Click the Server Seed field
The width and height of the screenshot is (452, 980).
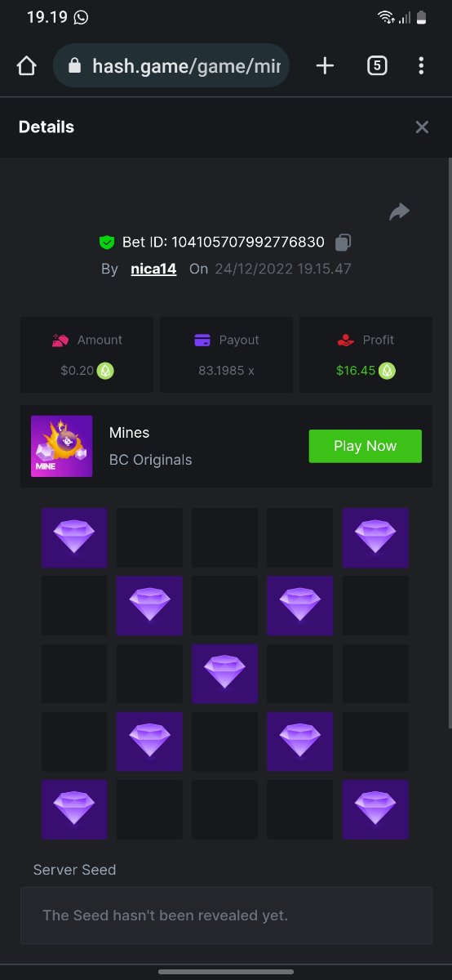pyautogui.click(x=226, y=915)
